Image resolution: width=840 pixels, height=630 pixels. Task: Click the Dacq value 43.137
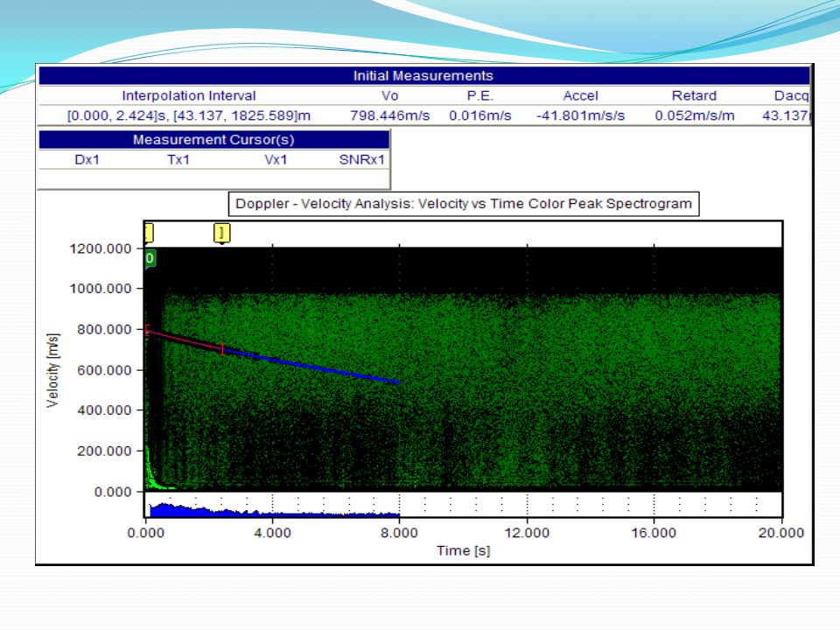[x=786, y=115]
